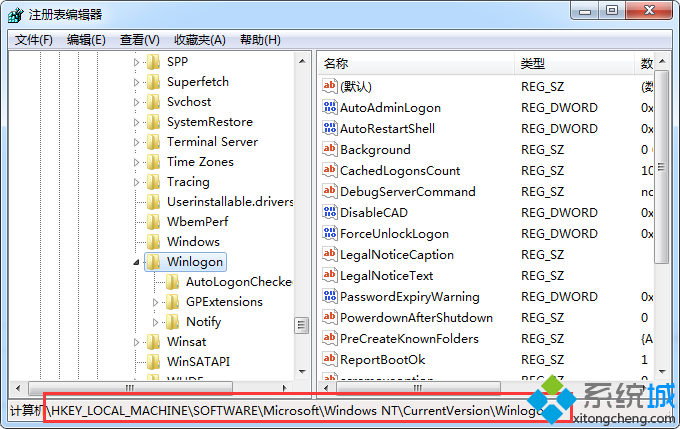
Task: Click the WbemPerf folder icon
Action: pyautogui.click(x=154, y=222)
